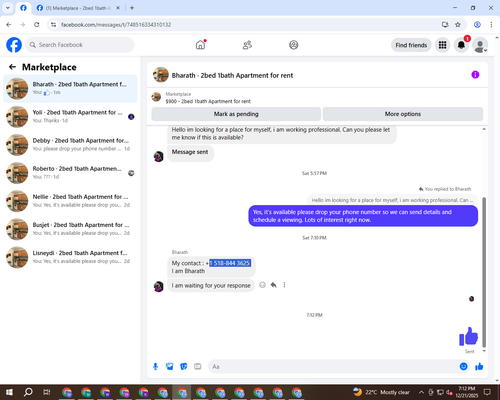The width and height of the screenshot is (500, 400).
Task: Go to the Home feed icon
Action: tap(200, 45)
